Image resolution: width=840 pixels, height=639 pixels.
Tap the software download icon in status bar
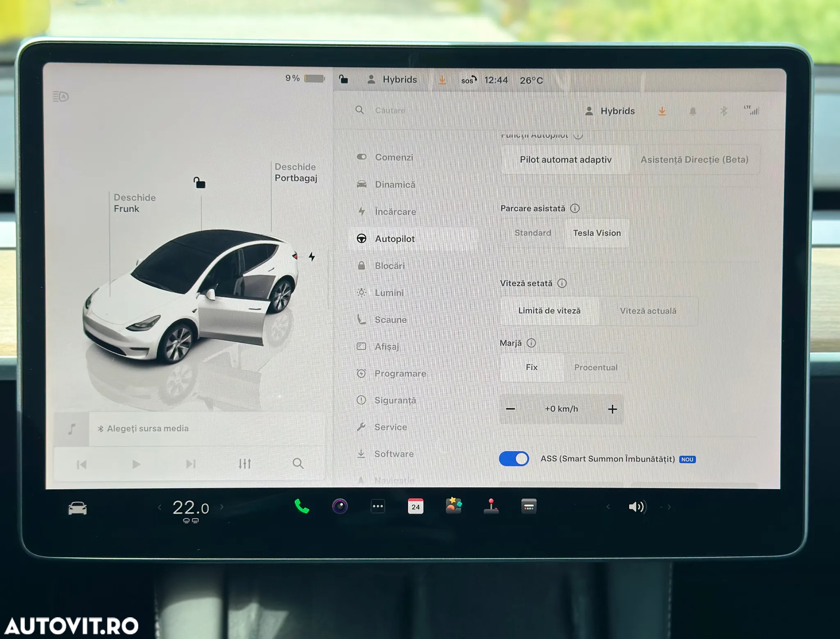click(442, 80)
